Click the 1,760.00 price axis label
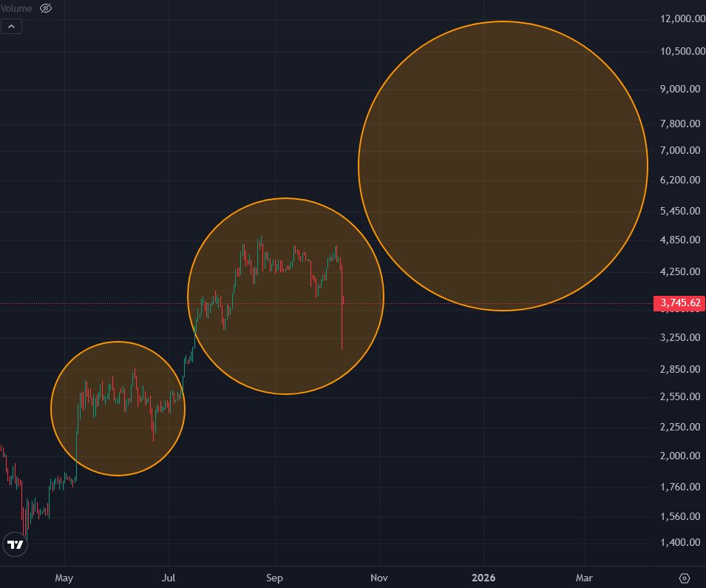706x588 pixels. pyautogui.click(x=680, y=487)
